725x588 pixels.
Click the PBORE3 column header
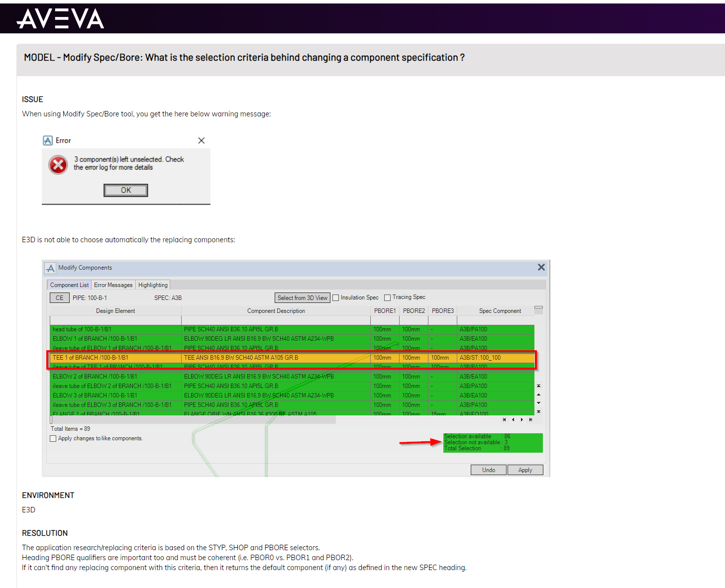pyautogui.click(x=443, y=311)
